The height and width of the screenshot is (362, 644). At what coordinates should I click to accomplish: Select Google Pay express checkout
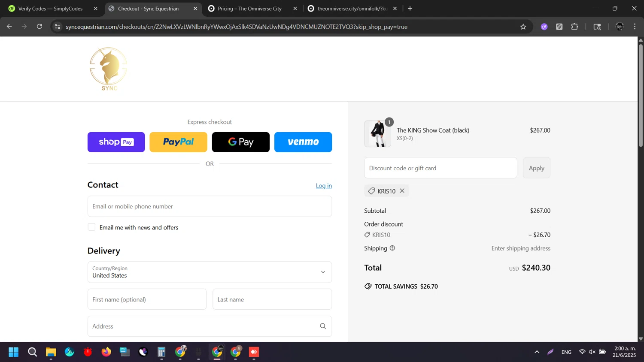tap(241, 142)
